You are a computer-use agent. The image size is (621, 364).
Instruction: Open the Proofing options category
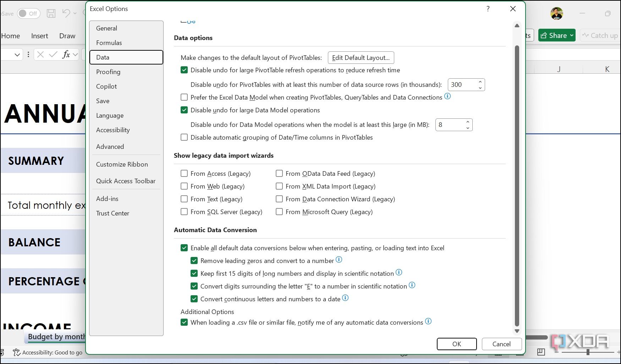[126, 72]
